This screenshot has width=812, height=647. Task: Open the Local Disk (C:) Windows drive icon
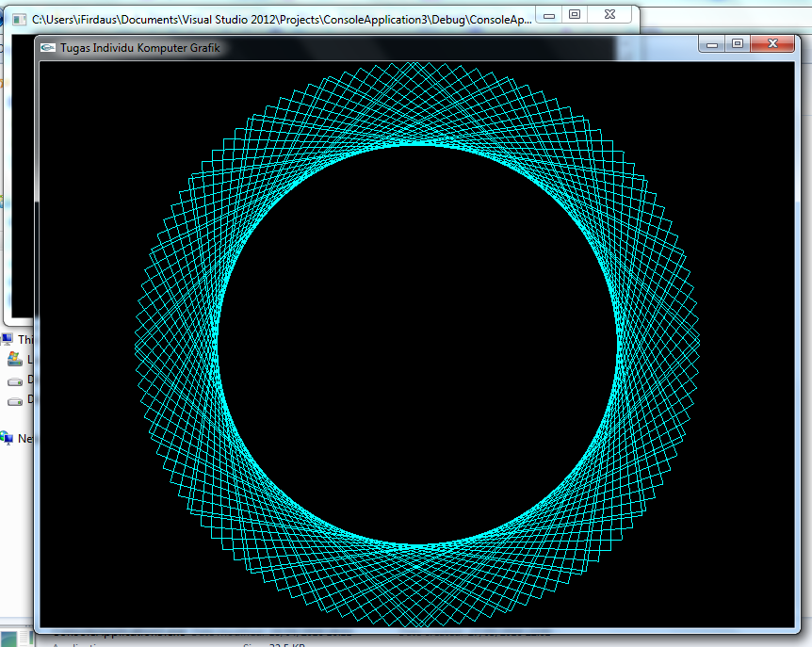tap(14, 361)
